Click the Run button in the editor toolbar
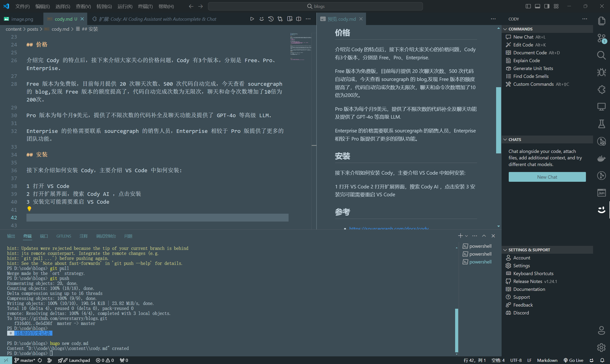 pos(252,19)
